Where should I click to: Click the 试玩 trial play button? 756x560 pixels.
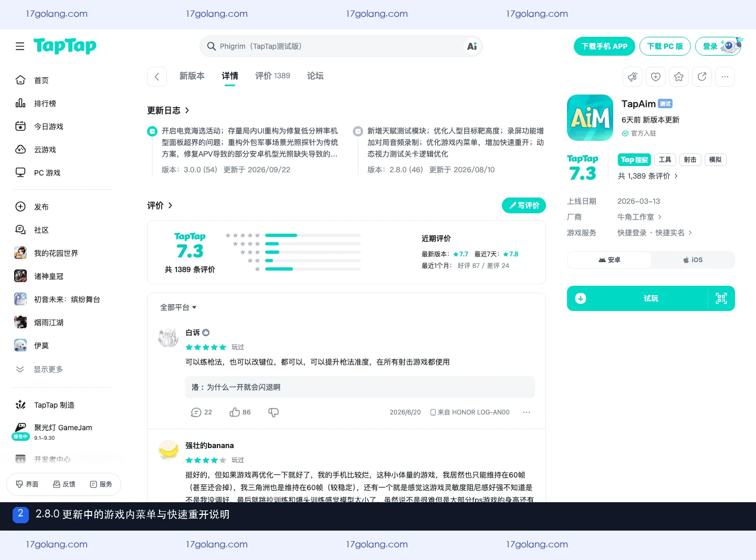[651, 298]
